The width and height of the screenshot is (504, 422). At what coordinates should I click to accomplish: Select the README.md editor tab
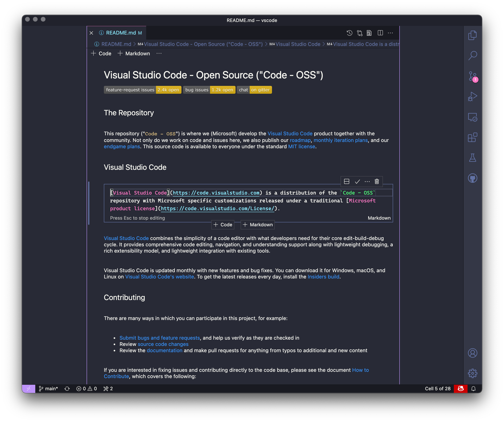click(121, 33)
